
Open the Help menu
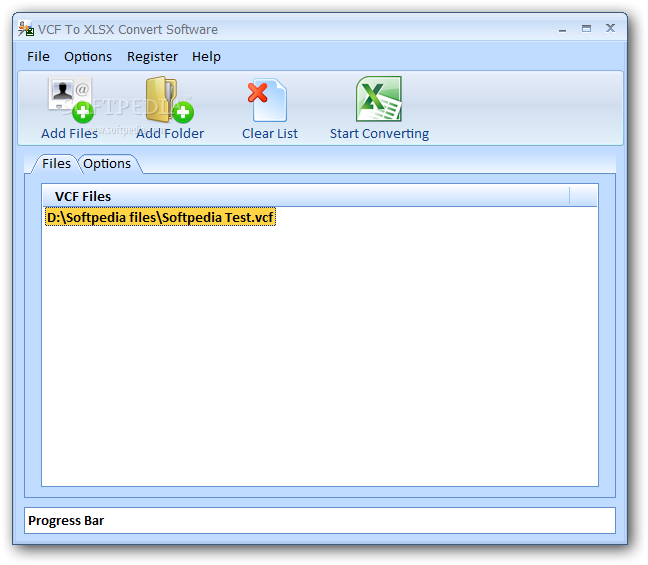coord(206,56)
